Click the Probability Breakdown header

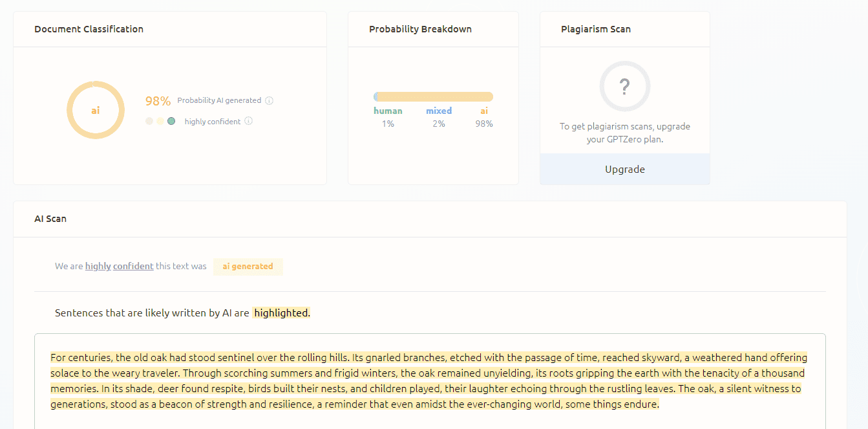(x=420, y=29)
